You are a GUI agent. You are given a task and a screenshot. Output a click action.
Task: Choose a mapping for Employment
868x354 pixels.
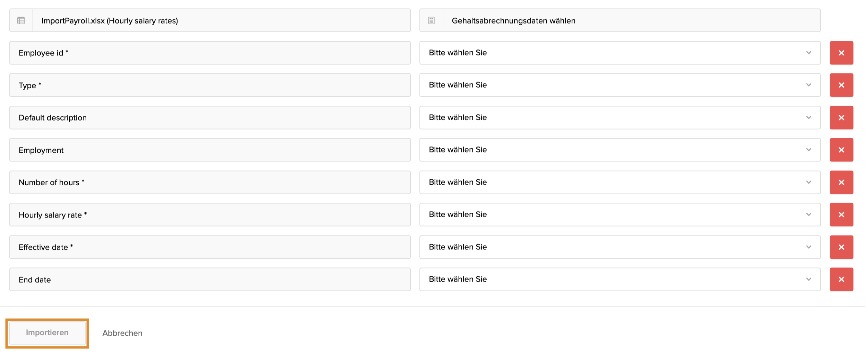pyautogui.click(x=619, y=150)
